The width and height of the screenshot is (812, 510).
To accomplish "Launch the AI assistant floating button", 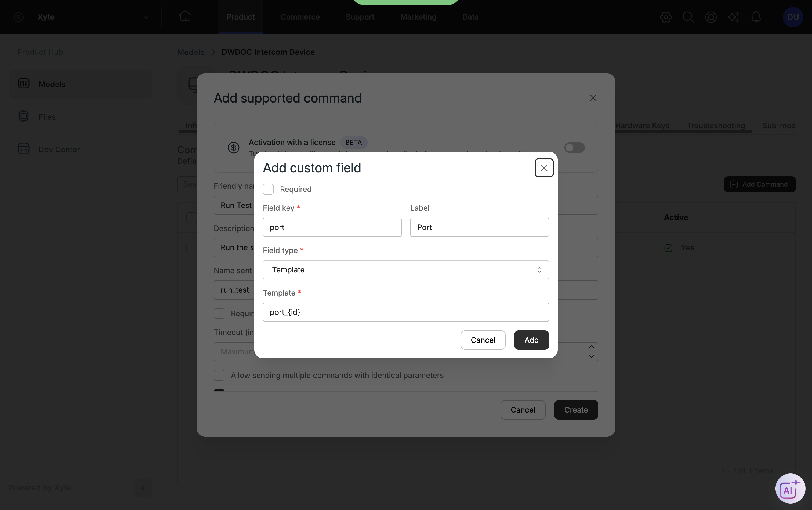I will 790,489.
